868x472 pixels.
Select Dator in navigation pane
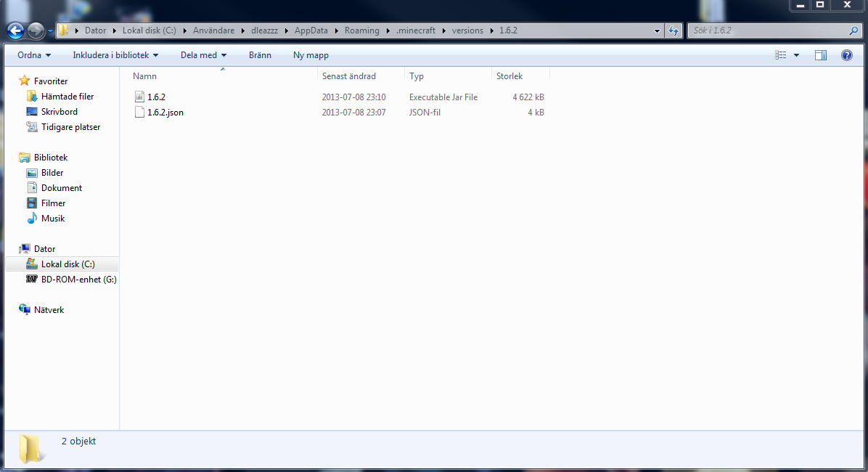[x=44, y=249]
